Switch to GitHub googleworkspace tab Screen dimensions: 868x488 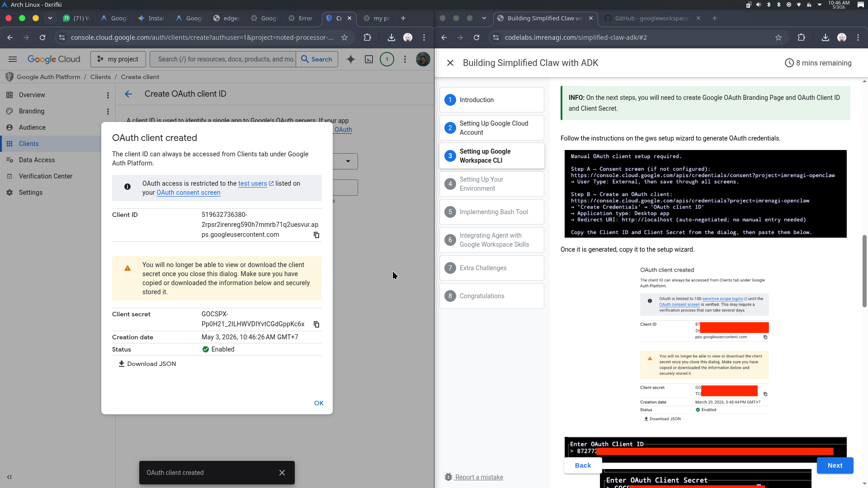652,18
